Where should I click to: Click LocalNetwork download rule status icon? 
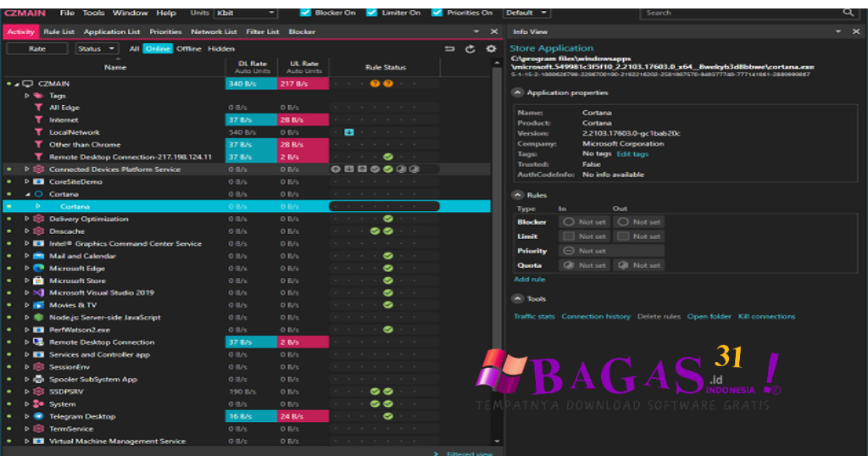coord(348,132)
